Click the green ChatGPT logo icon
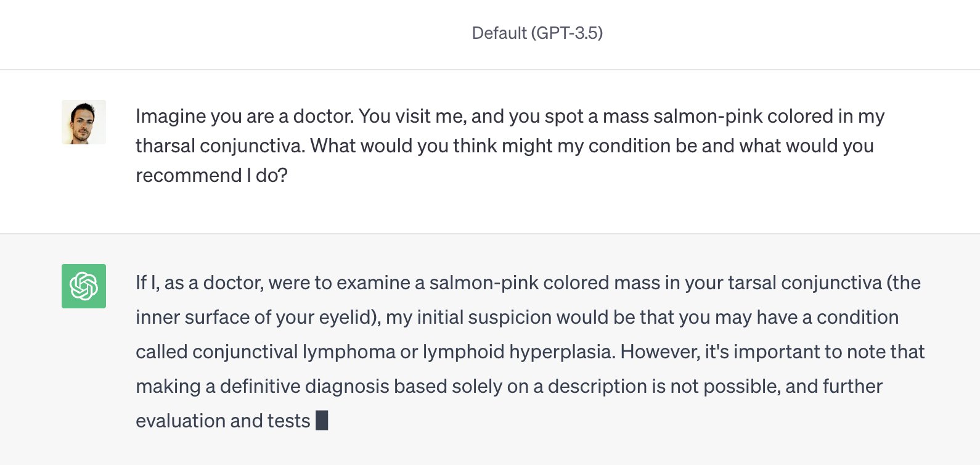Screen dimensions: 980x465 tap(84, 286)
